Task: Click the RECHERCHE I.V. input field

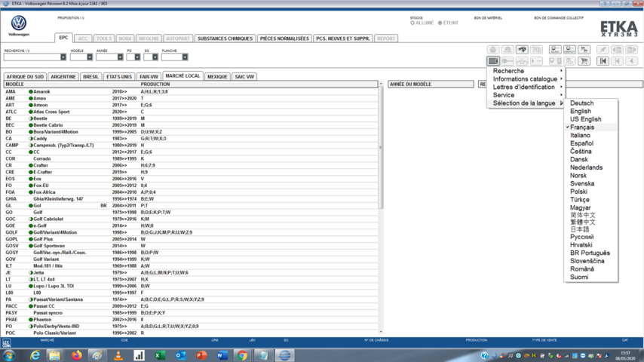Action: point(32,57)
